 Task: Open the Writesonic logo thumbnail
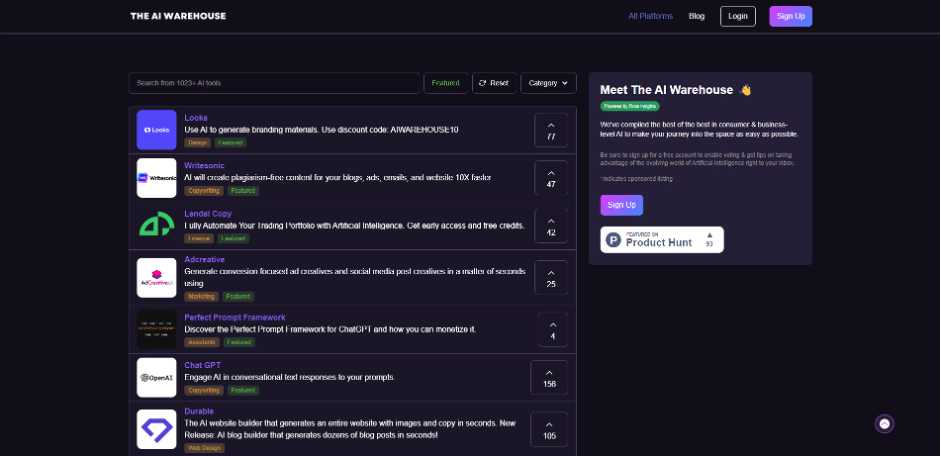tap(156, 178)
